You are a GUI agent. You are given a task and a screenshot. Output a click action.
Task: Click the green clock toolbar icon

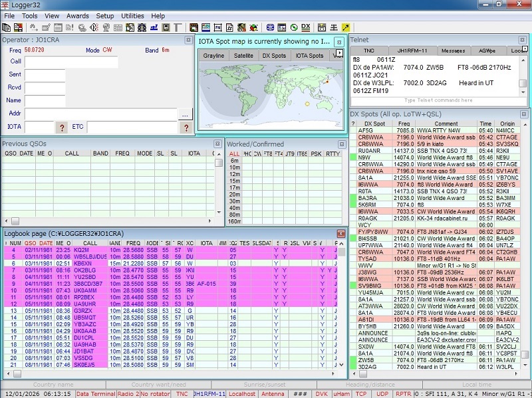click(294, 27)
